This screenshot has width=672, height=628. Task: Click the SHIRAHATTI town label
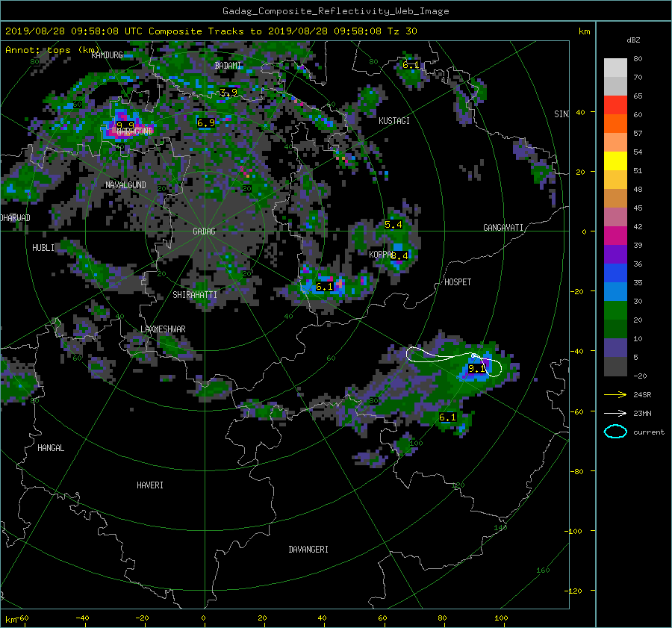tap(195, 295)
